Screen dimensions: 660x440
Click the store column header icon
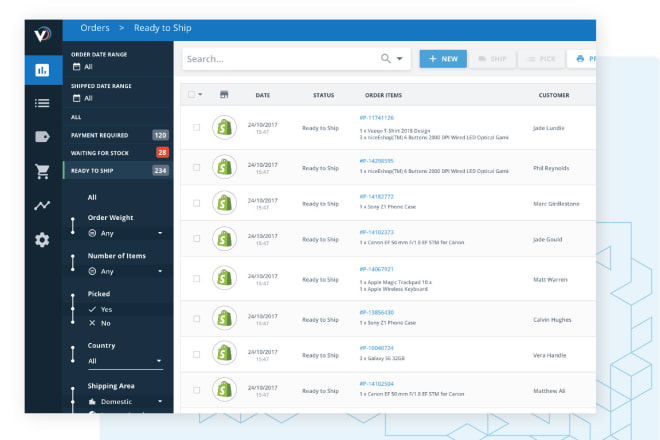[x=224, y=95]
